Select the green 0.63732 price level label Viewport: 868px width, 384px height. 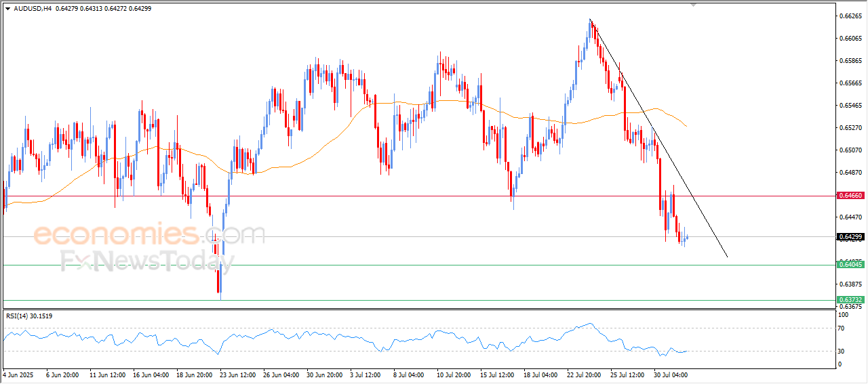850,299
